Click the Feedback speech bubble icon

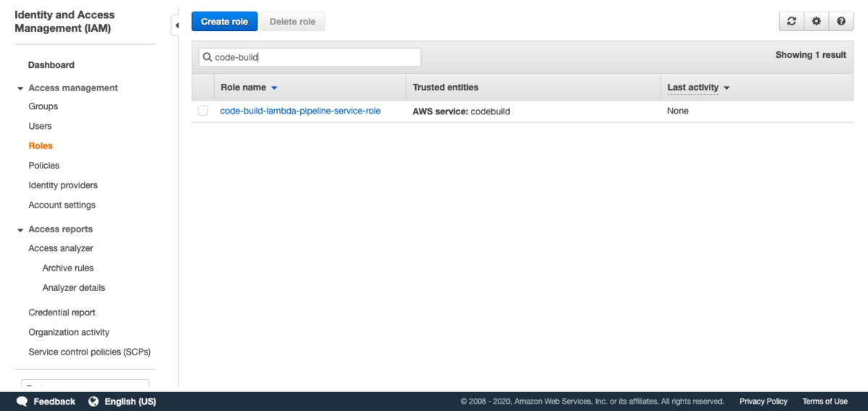22,402
